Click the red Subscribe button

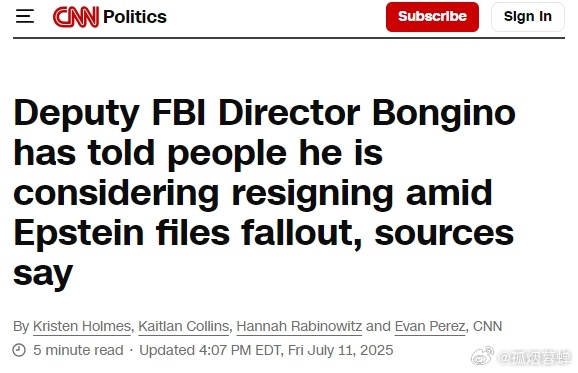coord(432,17)
